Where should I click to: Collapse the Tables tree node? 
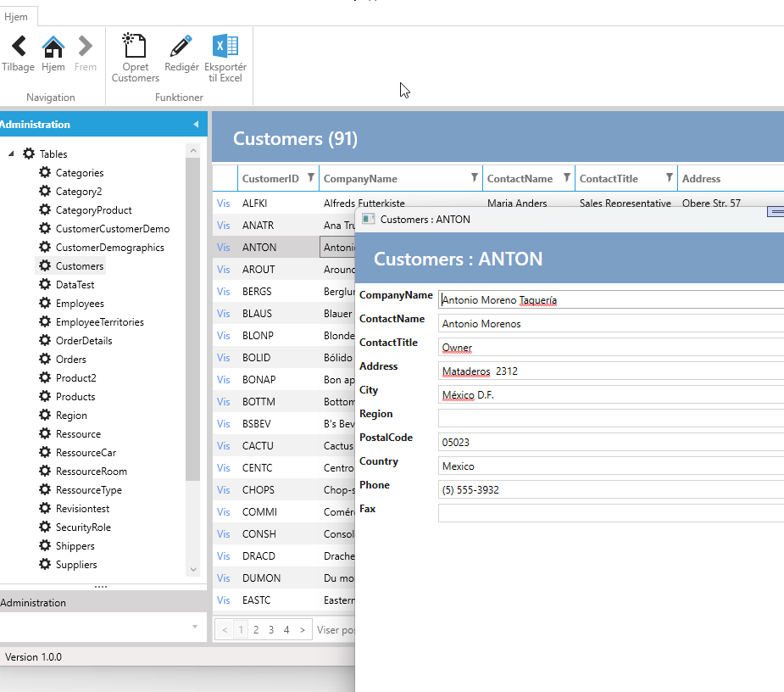[x=11, y=154]
